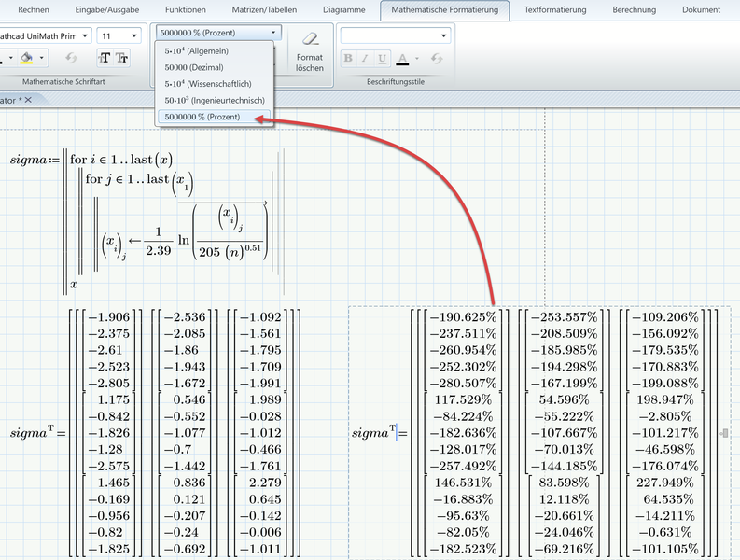Click the paint bucket highlight color icon
This screenshot has width=740, height=560.
[x=25, y=59]
